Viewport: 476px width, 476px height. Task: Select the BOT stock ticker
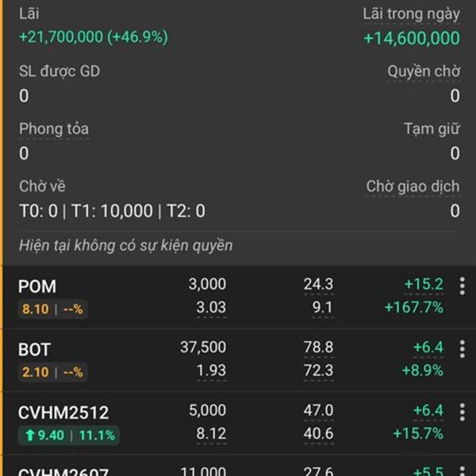(x=34, y=349)
